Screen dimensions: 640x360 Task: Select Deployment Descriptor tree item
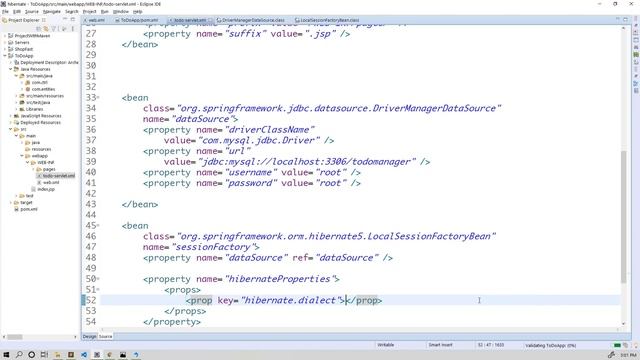click(46, 62)
